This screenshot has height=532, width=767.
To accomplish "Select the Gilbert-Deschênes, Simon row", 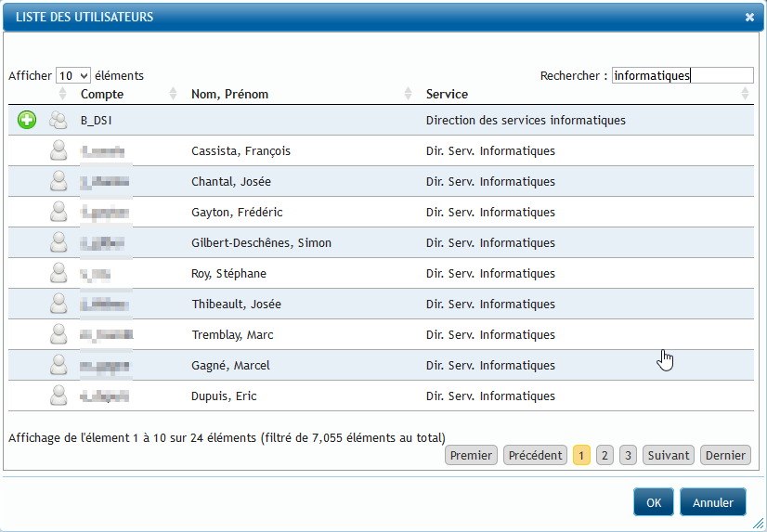I will [x=381, y=242].
